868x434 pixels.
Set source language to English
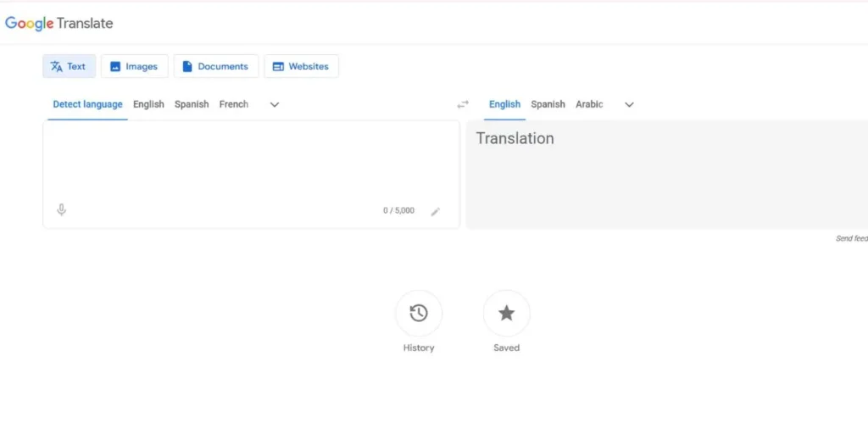point(148,104)
